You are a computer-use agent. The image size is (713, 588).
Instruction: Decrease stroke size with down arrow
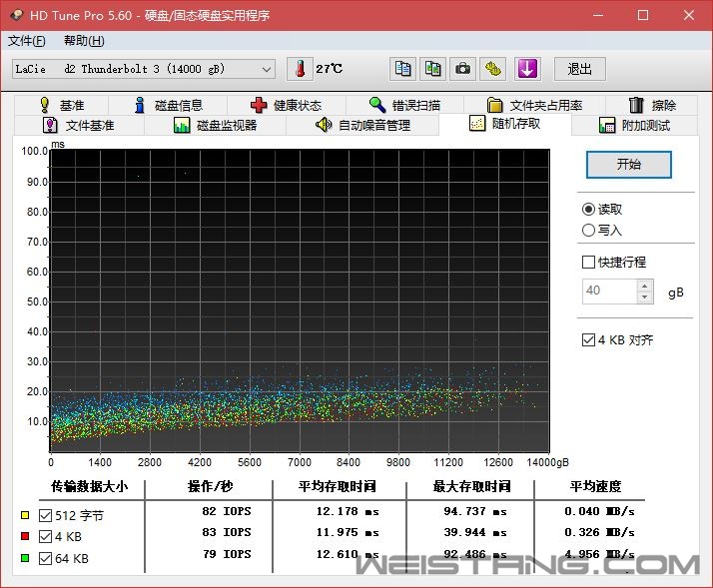[645, 296]
